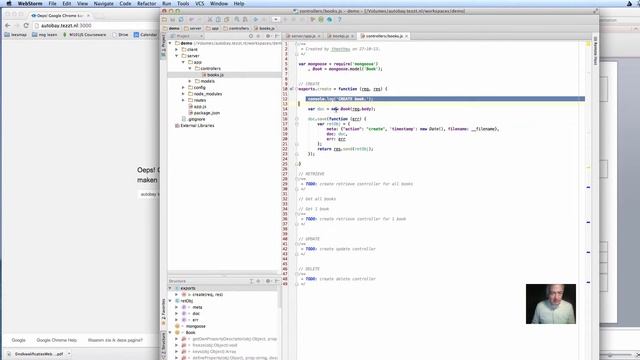
Task: Toggle code folding at line 10
Action: point(297,89)
